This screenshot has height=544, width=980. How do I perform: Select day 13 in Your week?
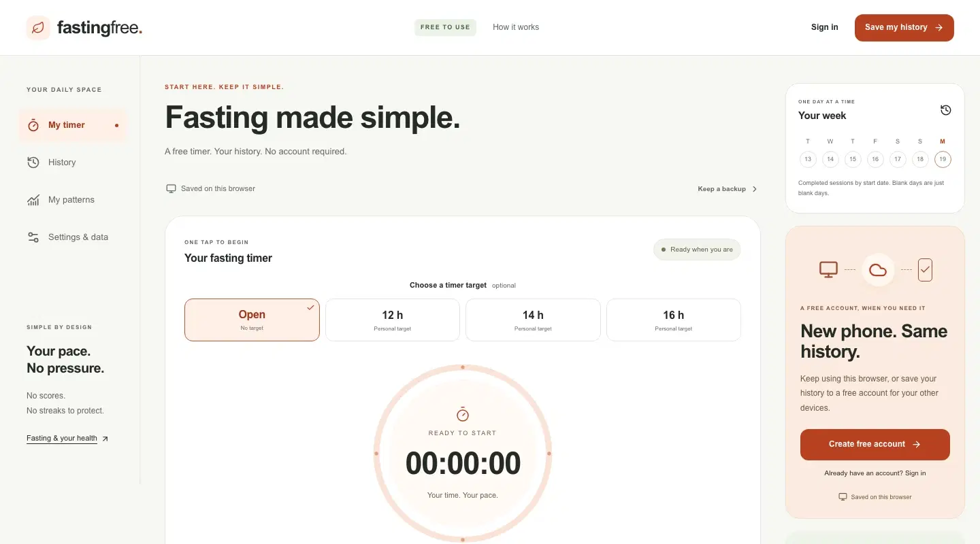(x=808, y=159)
